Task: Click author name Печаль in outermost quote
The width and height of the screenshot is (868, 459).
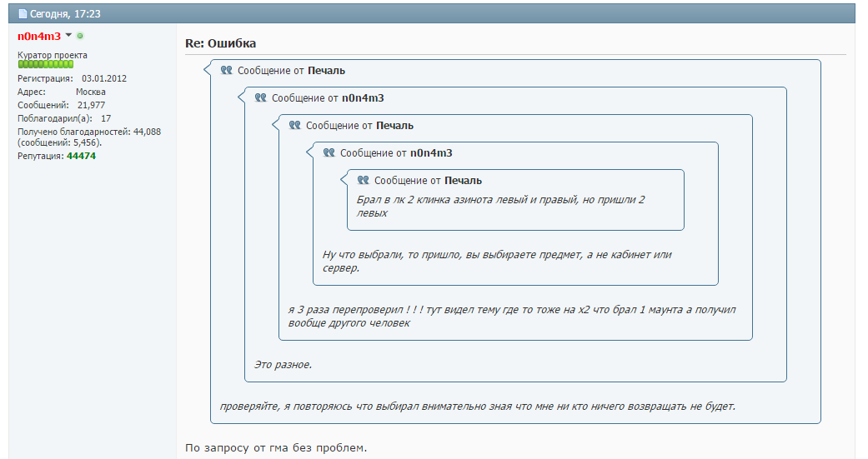Action: click(x=326, y=71)
